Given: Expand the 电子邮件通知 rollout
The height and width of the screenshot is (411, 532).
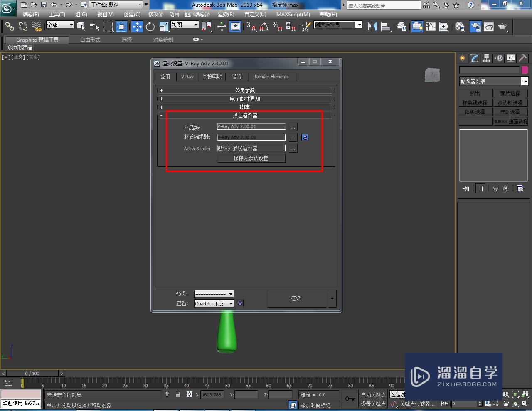Looking at the screenshot, I should [246, 99].
